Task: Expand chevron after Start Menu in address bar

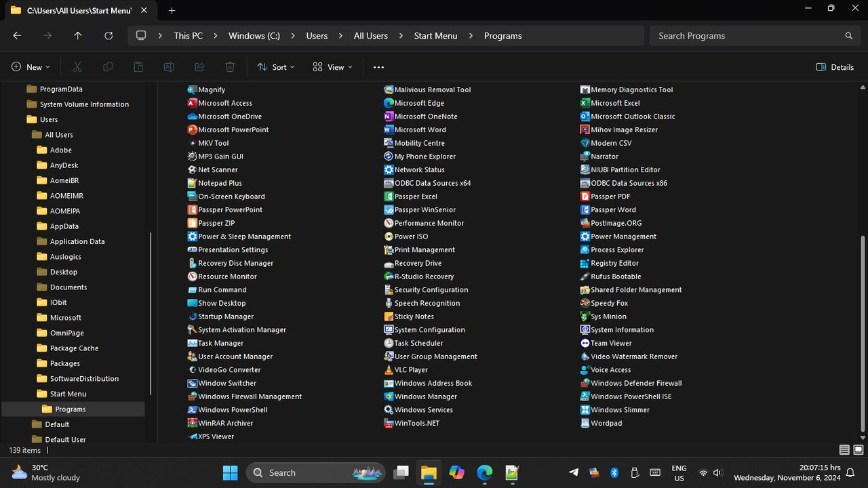Action: 471,36
